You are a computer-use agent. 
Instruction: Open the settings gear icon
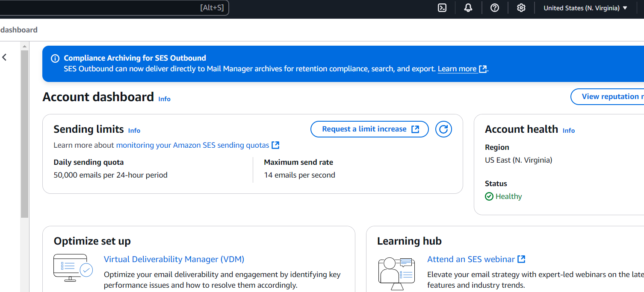click(x=521, y=8)
